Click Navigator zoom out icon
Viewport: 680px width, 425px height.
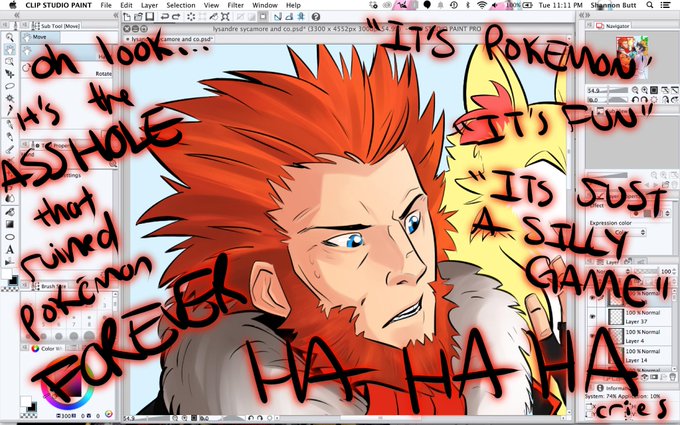635,90
